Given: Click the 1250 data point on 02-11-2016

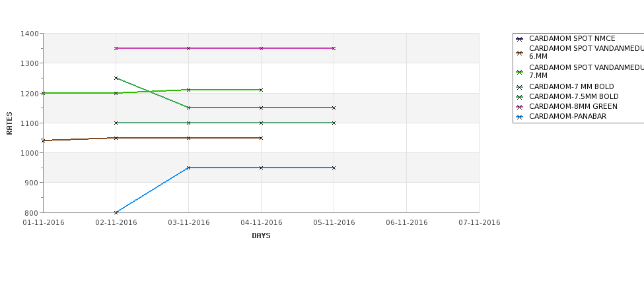Looking at the screenshot, I should (x=116, y=78).
